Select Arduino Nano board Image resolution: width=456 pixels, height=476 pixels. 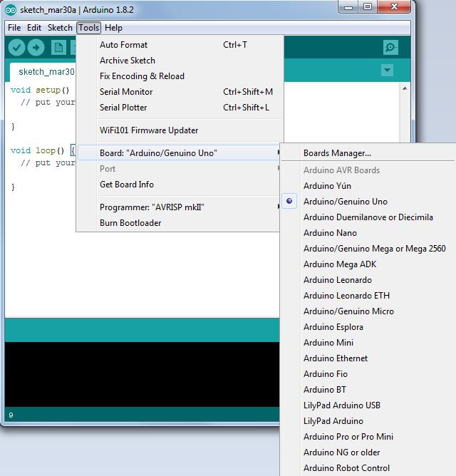[368, 233]
